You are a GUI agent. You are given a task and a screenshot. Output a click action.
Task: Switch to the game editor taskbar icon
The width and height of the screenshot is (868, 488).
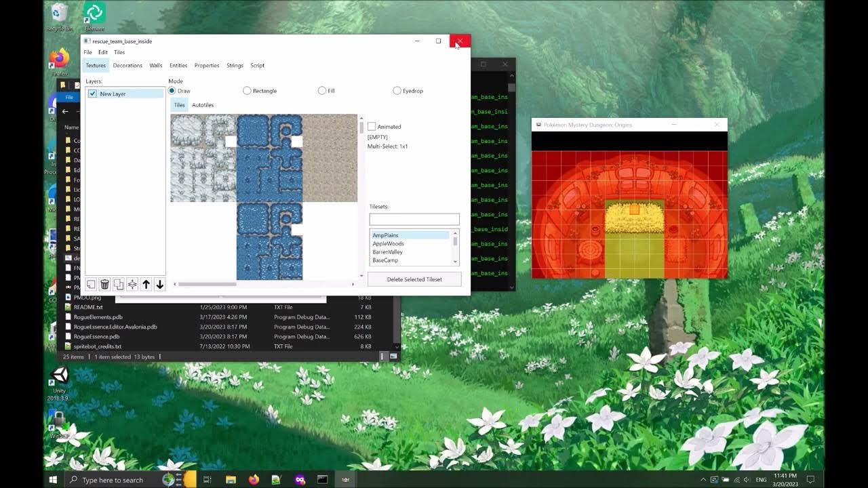tap(346, 479)
